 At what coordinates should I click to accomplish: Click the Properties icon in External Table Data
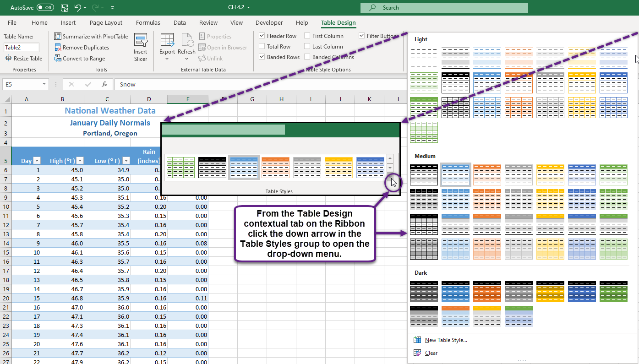coord(202,37)
